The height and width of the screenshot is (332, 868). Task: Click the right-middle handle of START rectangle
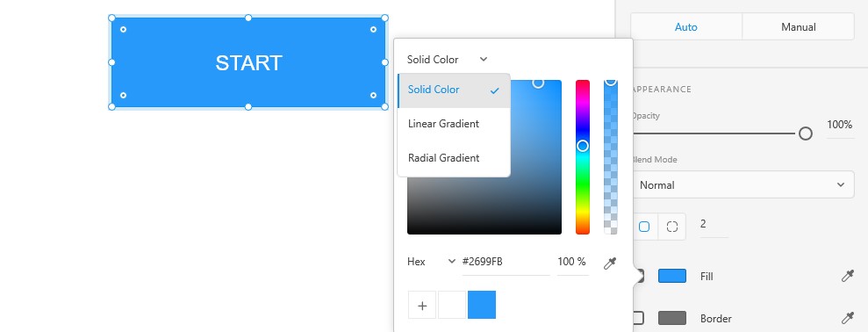tap(385, 62)
